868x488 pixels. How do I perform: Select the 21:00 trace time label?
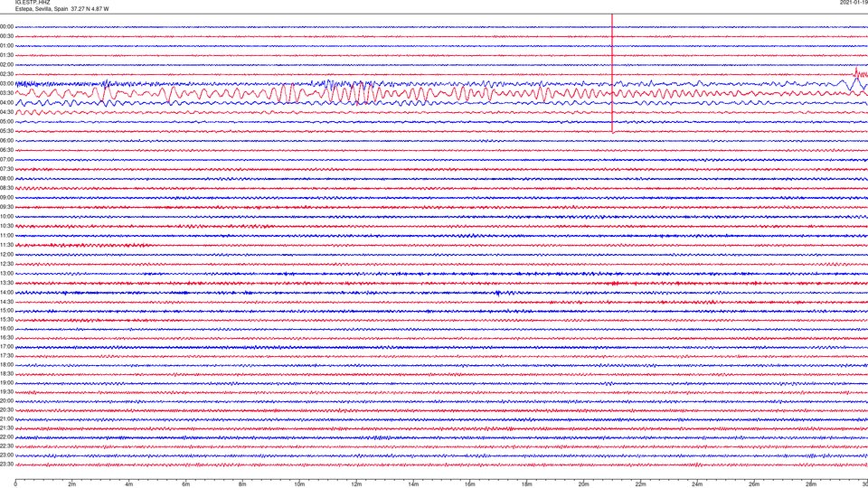pyautogui.click(x=6, y=418)
